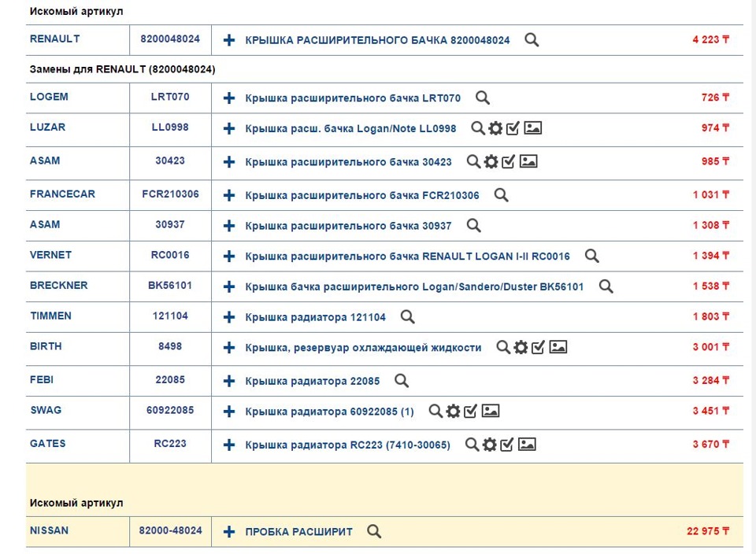Expand BIRTH 8498 plus sign
756x554 pixels.
coord(229,347)
